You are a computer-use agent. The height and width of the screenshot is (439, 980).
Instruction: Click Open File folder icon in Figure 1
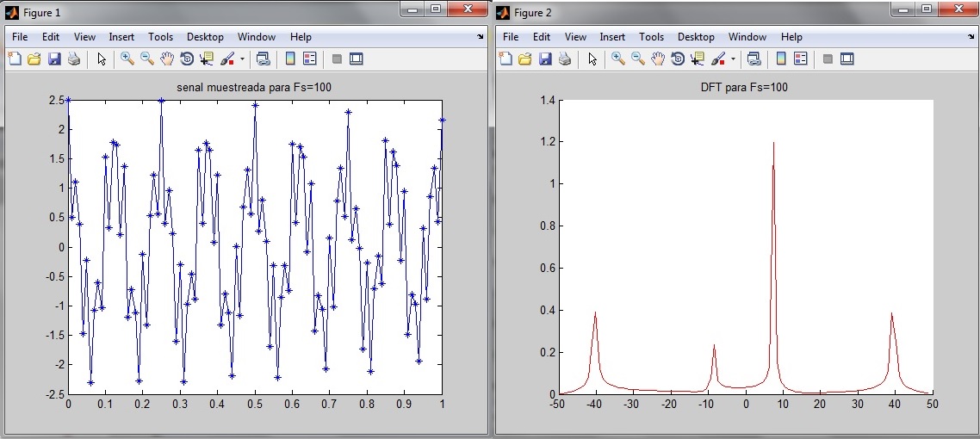[x=34, y=59]
